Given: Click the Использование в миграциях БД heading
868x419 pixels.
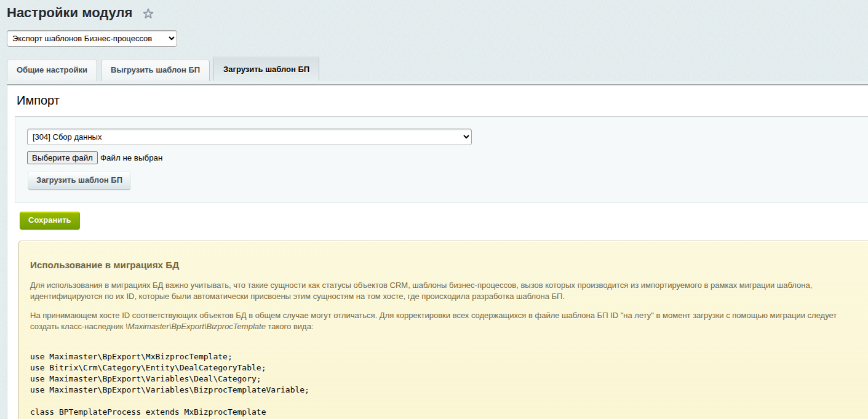Looking at the screenshot, I should [x=105, y=265].
